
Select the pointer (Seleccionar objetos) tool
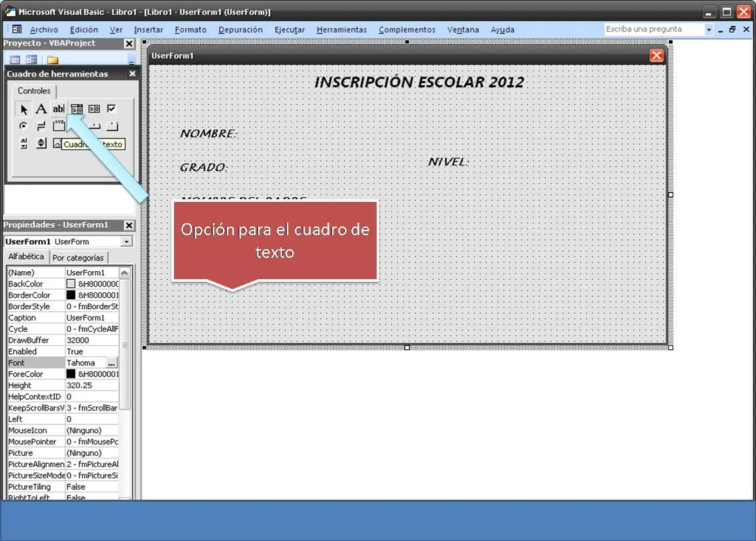pyautogui.click(x=23, y=109)
